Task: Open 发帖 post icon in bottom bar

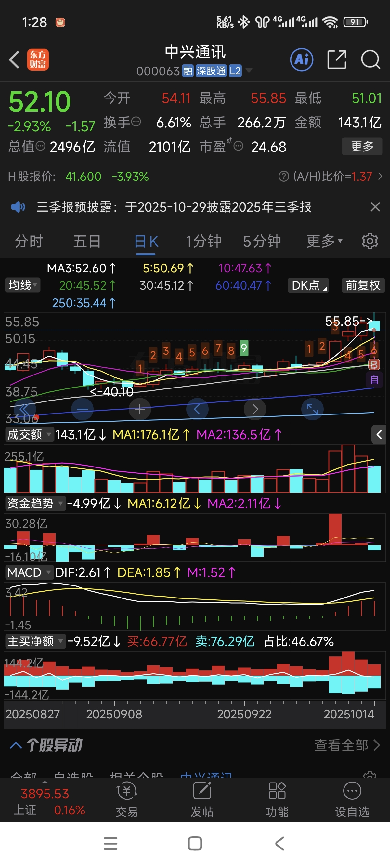Action: pos(202,800)
